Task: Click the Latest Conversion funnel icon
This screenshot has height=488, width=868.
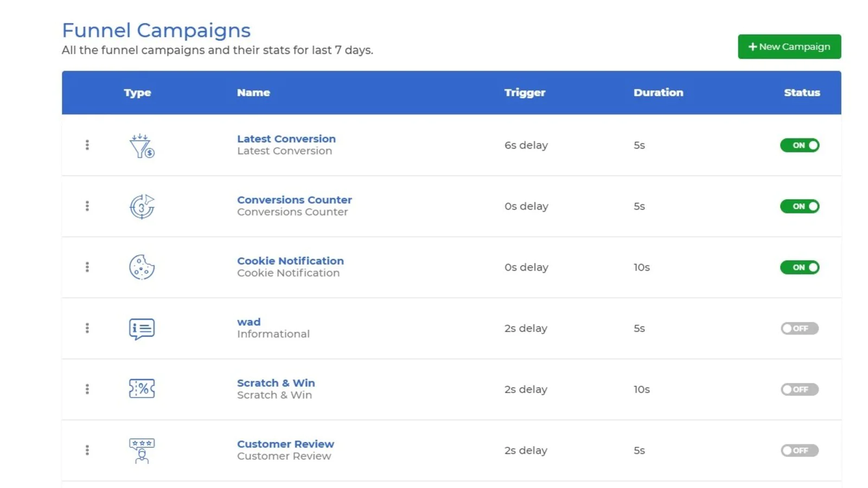Action: [x=142, y=145]
